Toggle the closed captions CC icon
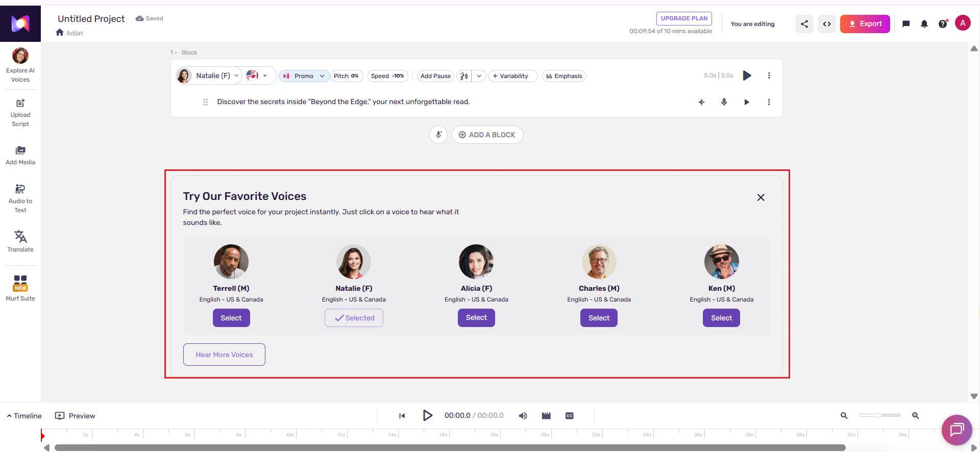The width and height of the screenshot is (980, 452). click(x=570, y=416)
